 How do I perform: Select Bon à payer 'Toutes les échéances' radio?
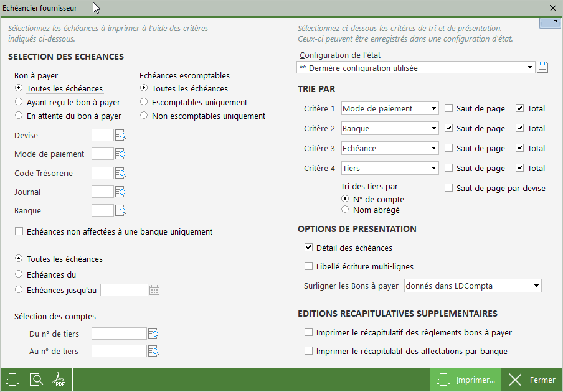(x=19, y=88)
